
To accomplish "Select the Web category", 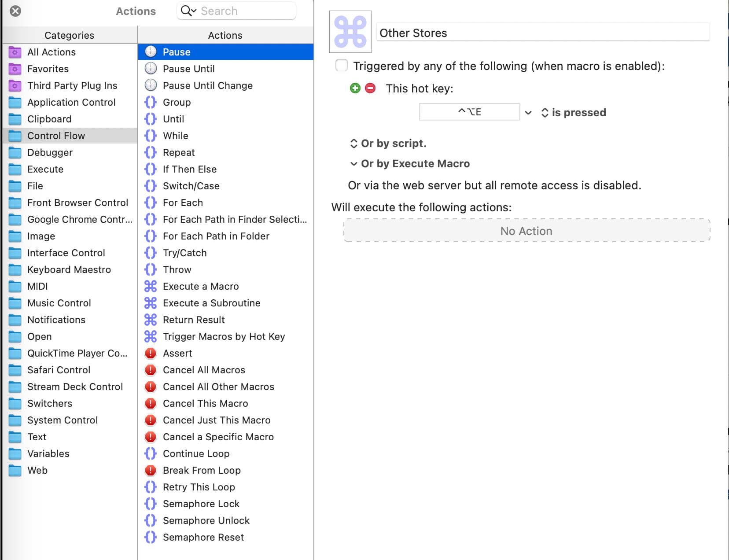I will [70, 470].
